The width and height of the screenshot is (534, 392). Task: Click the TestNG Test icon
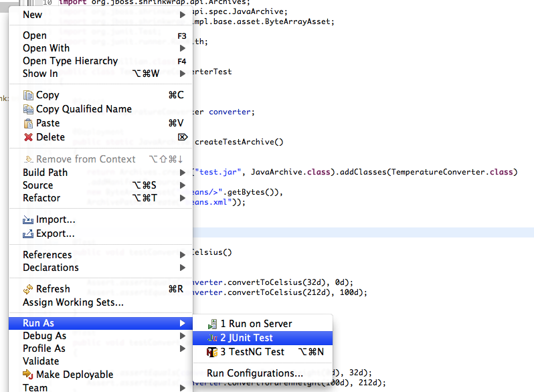click(212, 352)
